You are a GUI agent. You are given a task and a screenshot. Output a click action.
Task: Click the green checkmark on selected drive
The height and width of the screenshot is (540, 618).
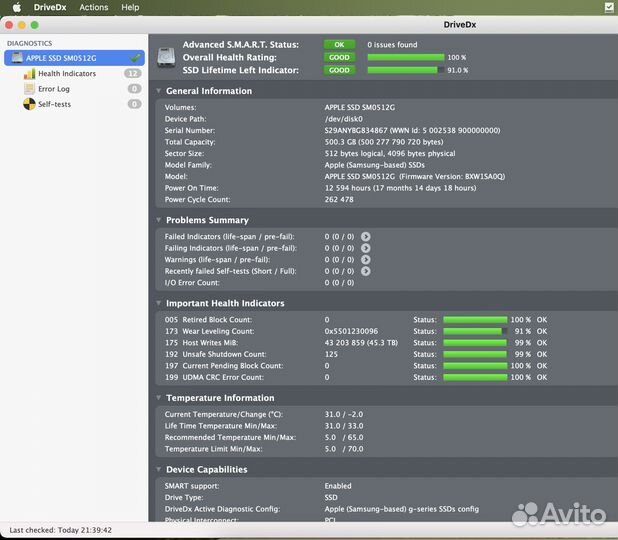tap(135, 58)
